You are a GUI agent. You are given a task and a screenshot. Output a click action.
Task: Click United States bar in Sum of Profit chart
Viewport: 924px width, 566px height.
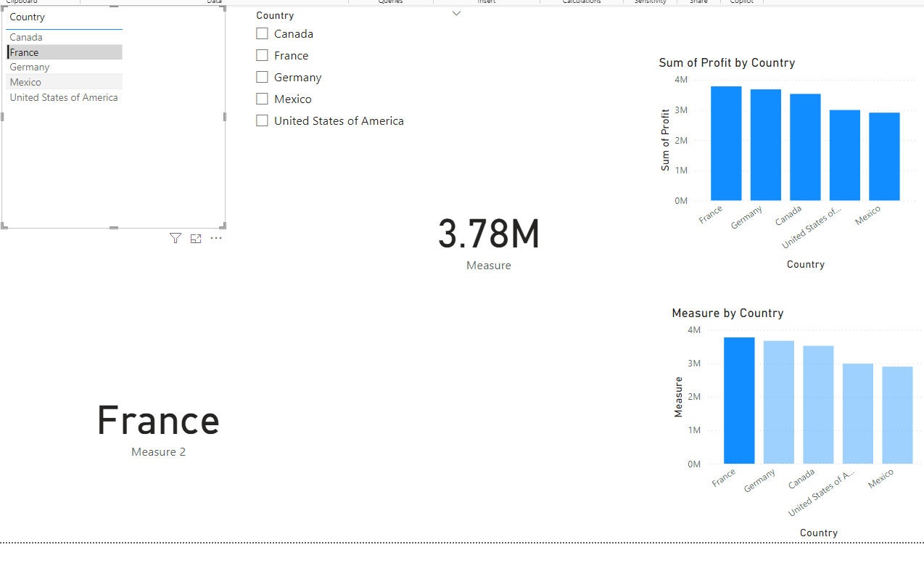[845, 155]
